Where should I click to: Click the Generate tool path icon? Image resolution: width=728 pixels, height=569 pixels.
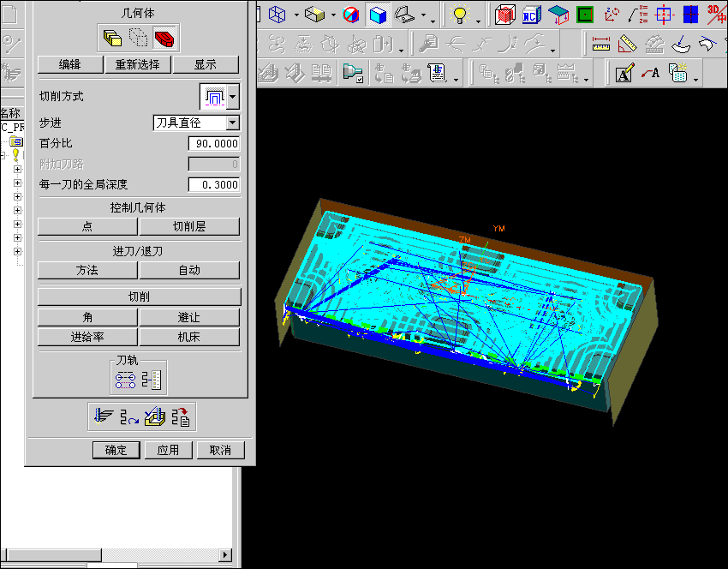(x=103, y=416)
